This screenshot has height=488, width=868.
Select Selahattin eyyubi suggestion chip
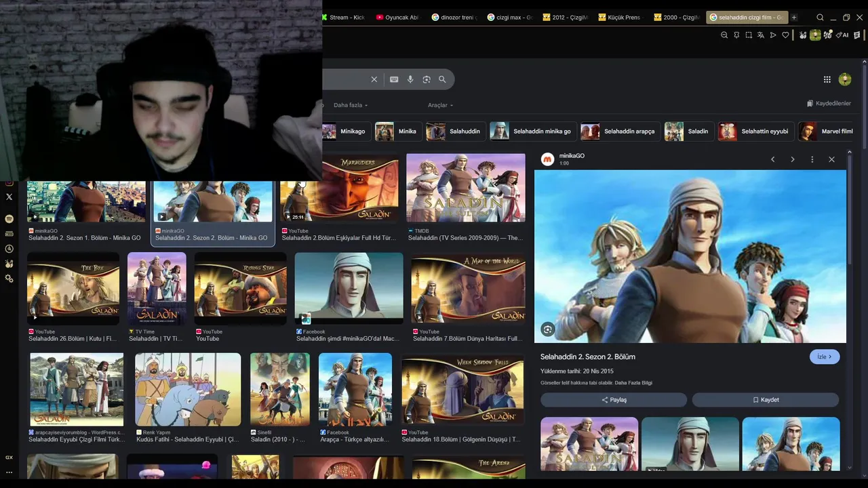(756, 131)
